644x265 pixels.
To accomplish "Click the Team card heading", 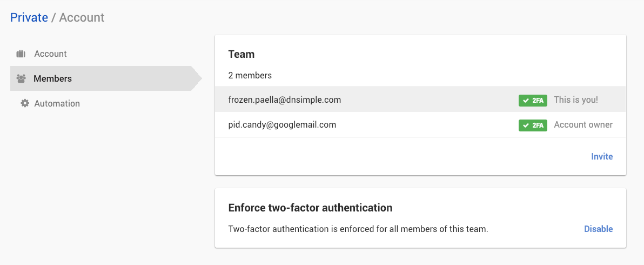I will 242,54.
